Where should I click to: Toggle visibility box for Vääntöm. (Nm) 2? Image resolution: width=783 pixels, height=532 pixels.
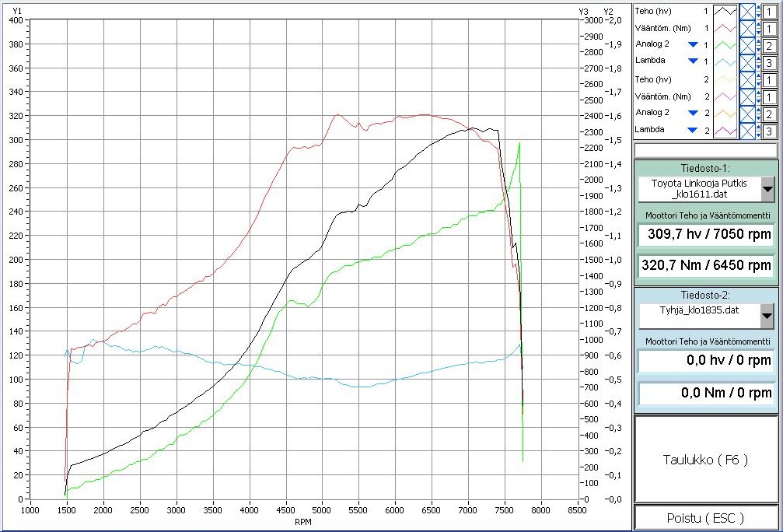pos(746,97)
